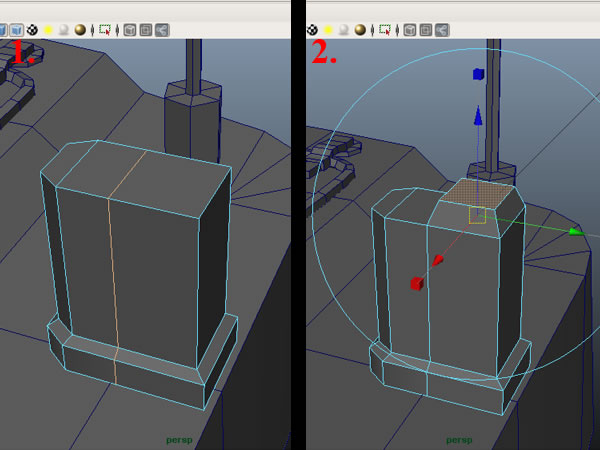Screen dimensions: 600x450
Task: Click the highlighted orange edge loop on block
Action: pyautogui.click(x=114, y=268)
